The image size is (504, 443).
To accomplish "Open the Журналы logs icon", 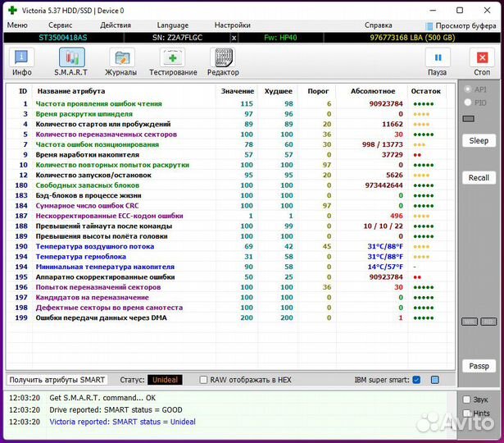I will tap(121, 59).
